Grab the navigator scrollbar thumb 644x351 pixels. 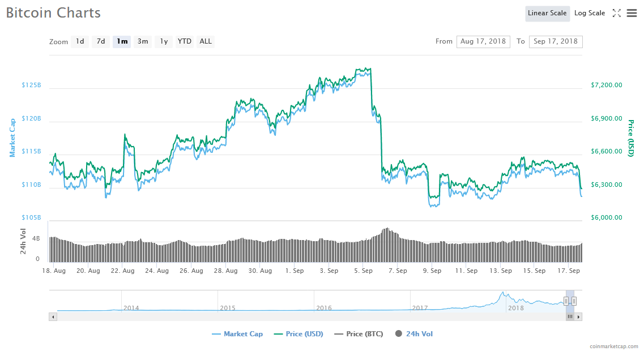(x=570, y=317)
